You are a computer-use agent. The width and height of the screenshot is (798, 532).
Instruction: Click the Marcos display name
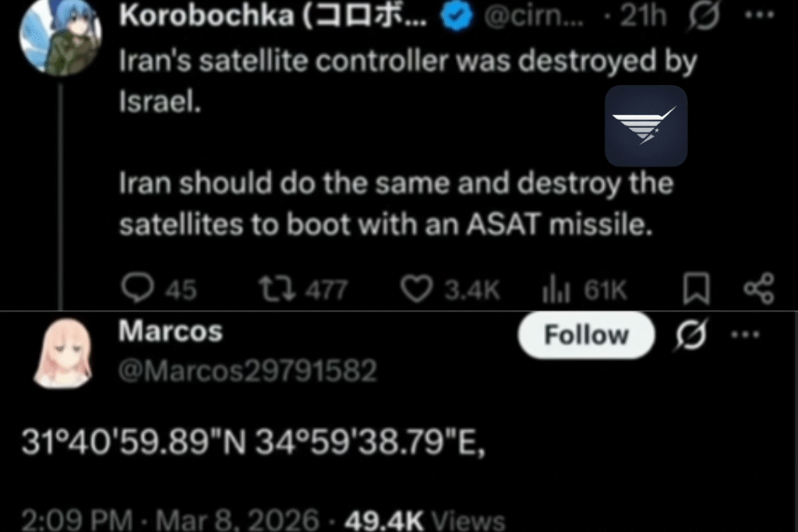[x=171, y=331]
